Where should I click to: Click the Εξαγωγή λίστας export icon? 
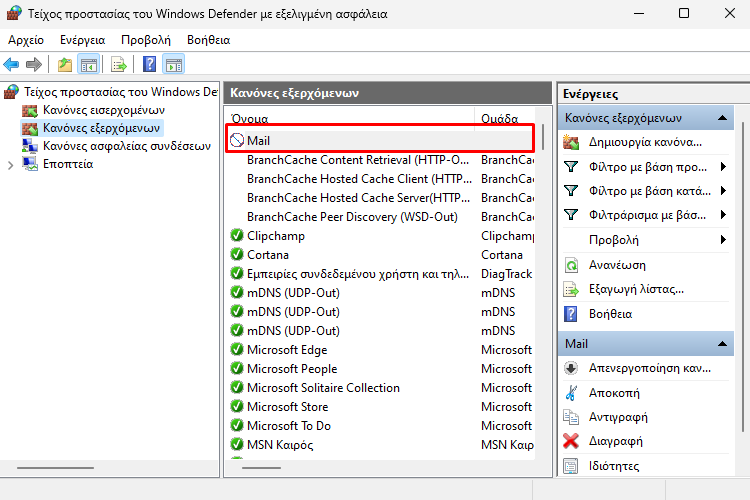coord(571,289)
